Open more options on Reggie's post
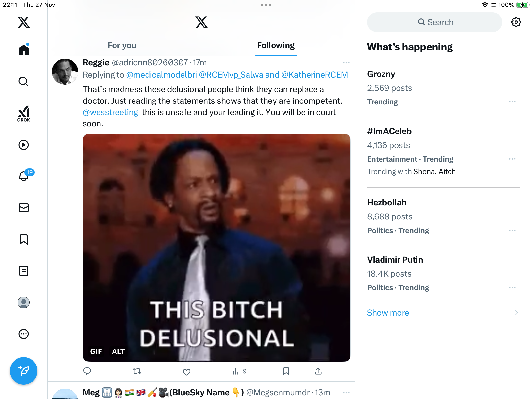532x399 pixels. point(346,63)
